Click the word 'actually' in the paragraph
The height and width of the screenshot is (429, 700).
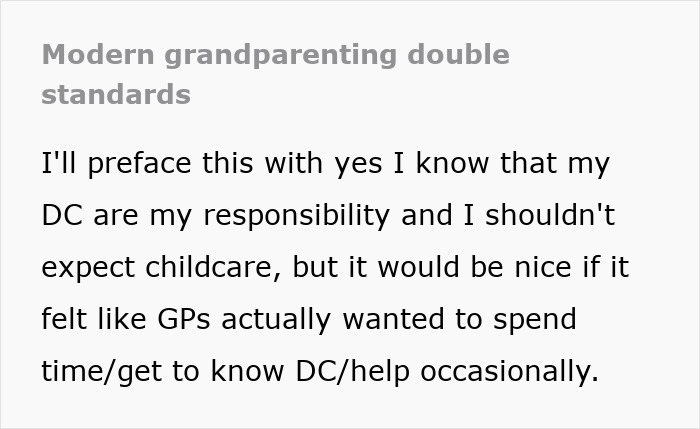tap(276, 321)
